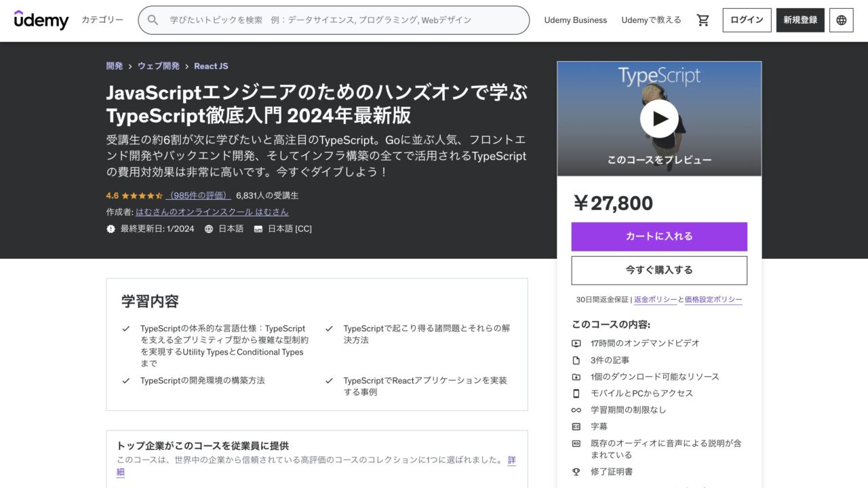Select Udemyで教える menu item
The image size is (868, 488).
(x=651, y=20)
